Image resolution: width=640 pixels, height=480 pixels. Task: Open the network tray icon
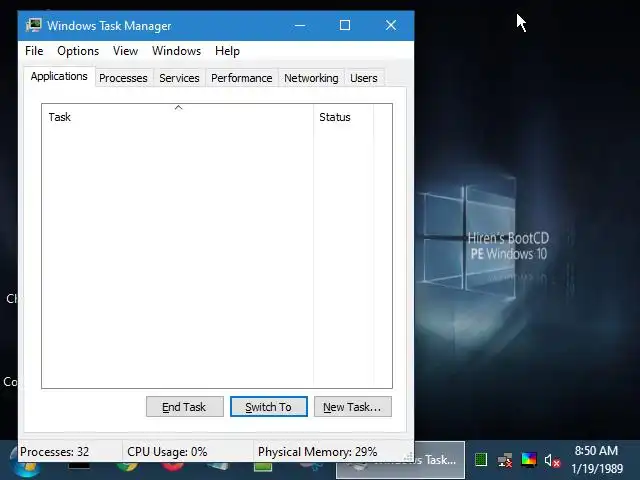click(505, 460)
